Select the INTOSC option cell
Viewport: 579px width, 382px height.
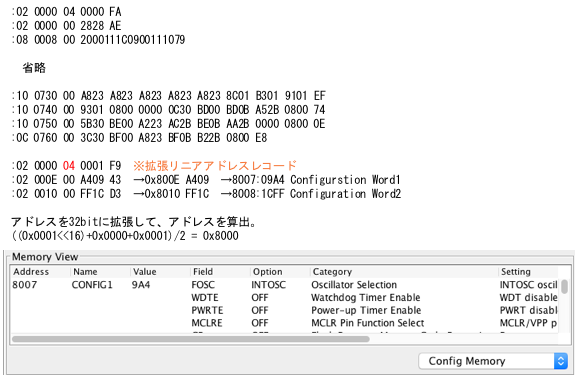pos(268,285)
